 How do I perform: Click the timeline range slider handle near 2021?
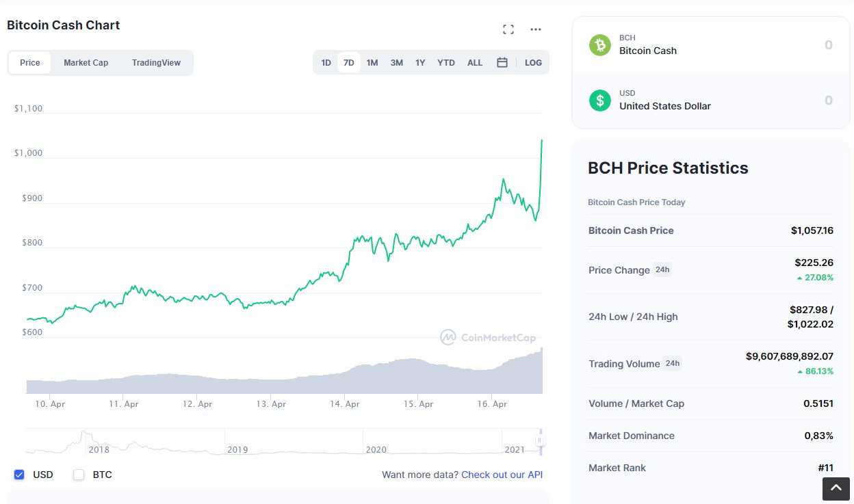540,441
